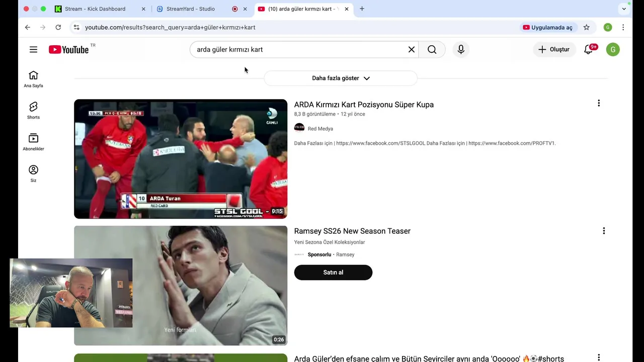Clear the search box with X icon

[x=411, y=49]
